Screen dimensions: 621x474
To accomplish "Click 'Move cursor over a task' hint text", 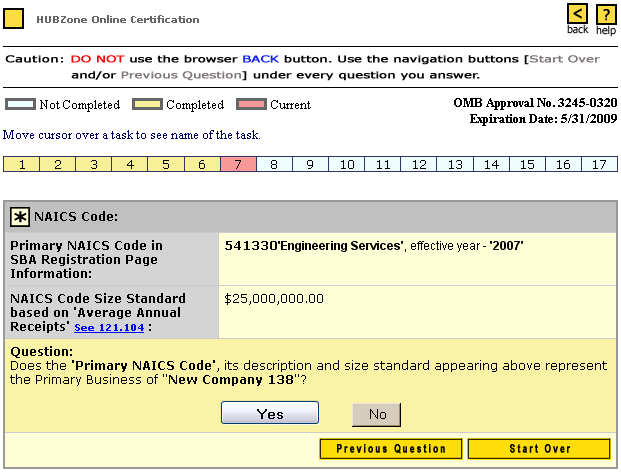I will [x=131, y=135].
